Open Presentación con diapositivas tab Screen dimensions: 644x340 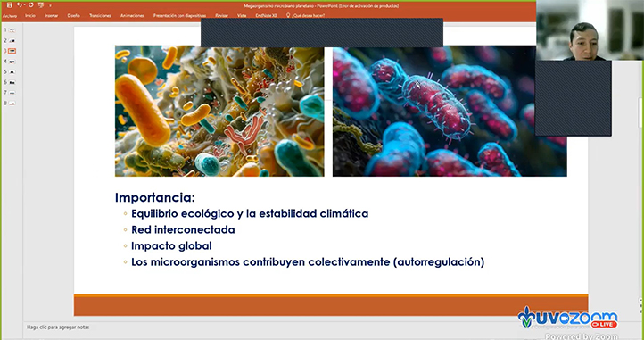coord(179,16)
